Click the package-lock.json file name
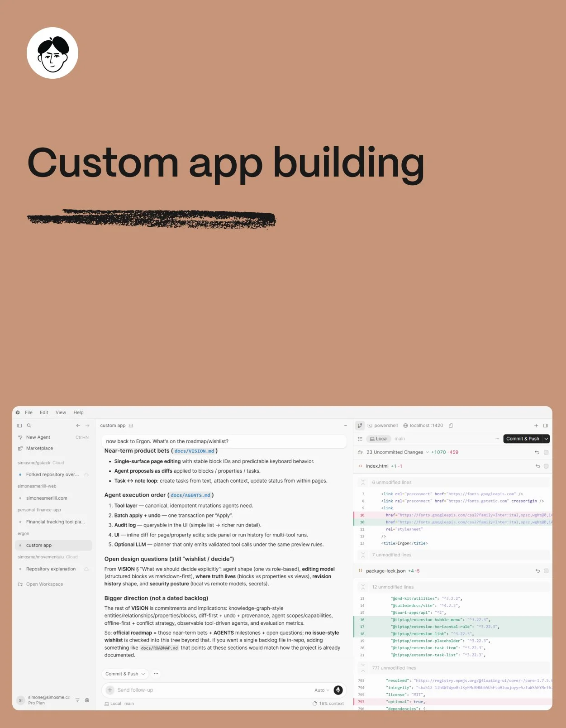 point(385,571)
